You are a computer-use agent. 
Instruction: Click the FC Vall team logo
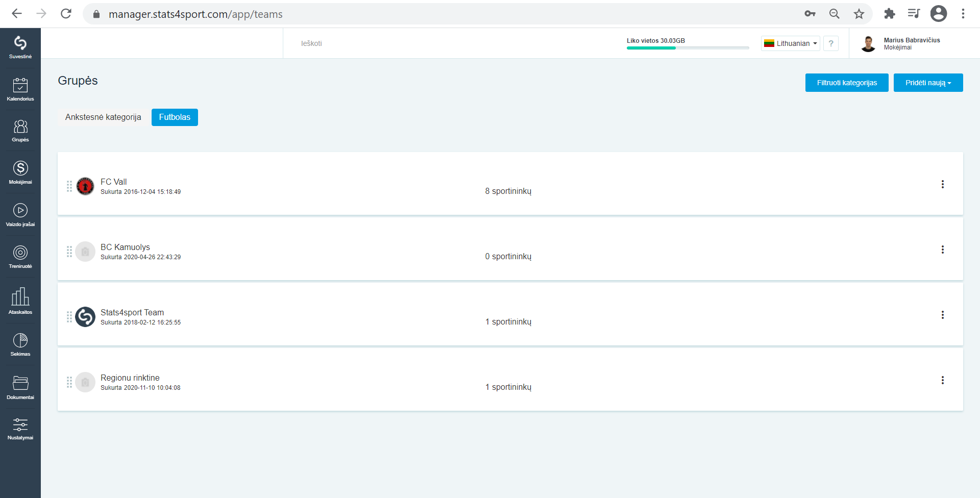click(85, 186)
